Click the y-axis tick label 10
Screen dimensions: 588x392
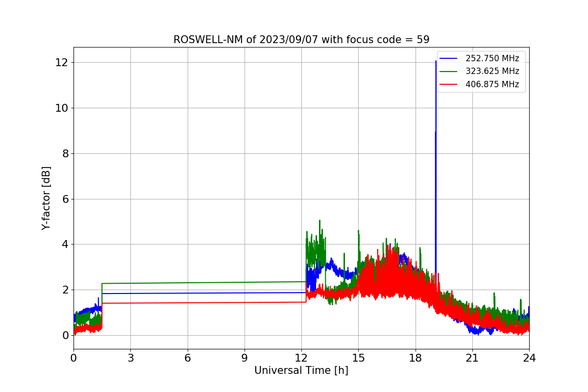pos(62,108)
